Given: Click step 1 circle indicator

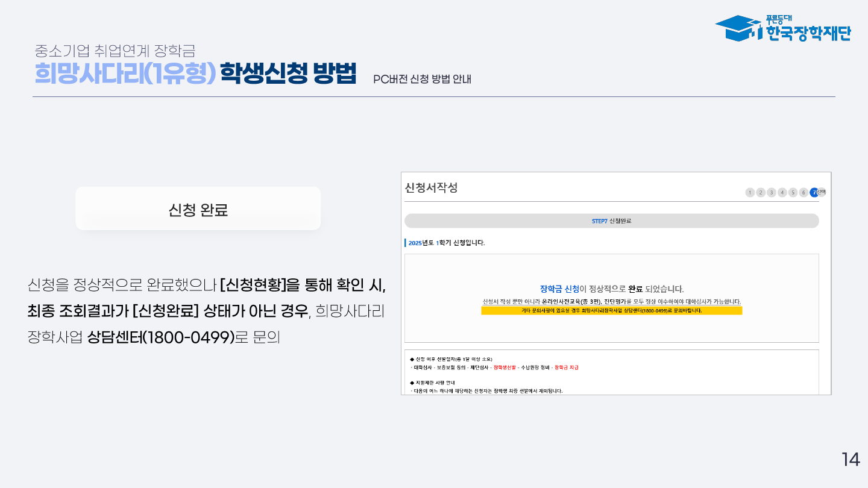Looking at the screenshot, I should pos(750,193).
